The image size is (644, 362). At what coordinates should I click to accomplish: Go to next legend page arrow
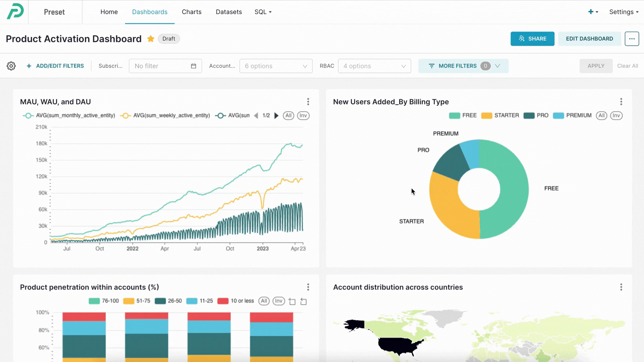click(x=276, y=116)
